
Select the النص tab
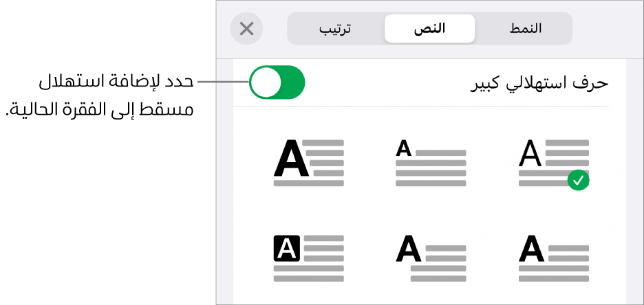pos(429,29)
